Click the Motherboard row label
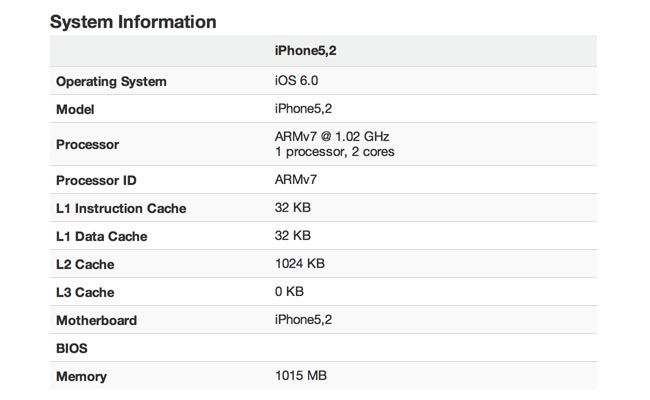This screenshot has height=400, width=650. click(x=96, y=321)
